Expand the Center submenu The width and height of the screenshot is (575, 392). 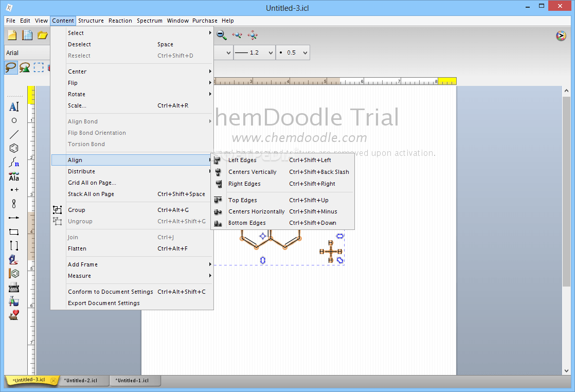132,72
